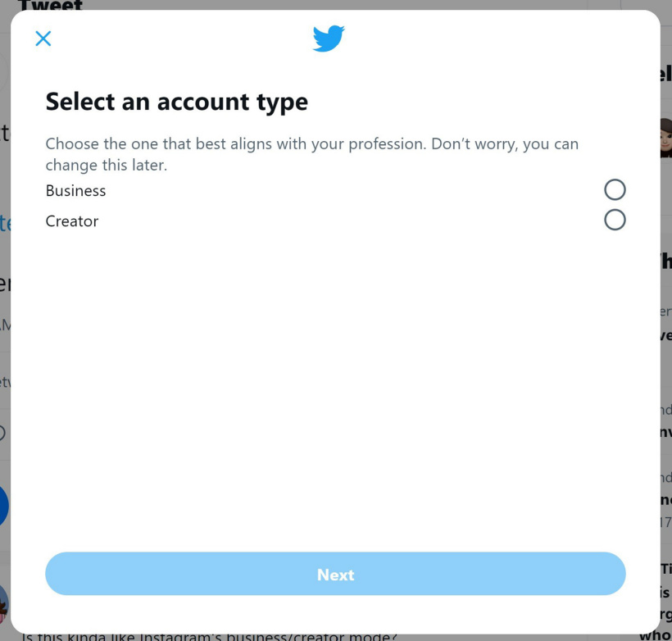Click the 'Select an account type' heading
This screenshot has height=641, width=672.
(x=177, y=102)
